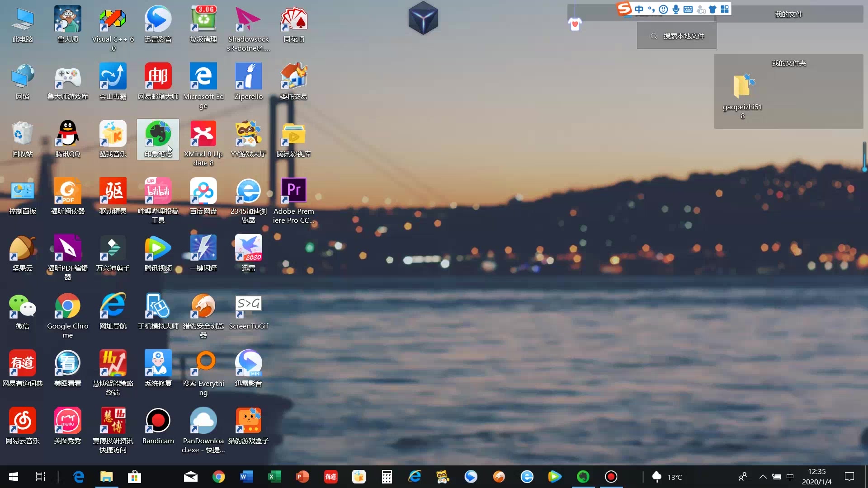Click the 搜索本地文件 search field
The image size is (868, 488).
click(x=677, y=36)
